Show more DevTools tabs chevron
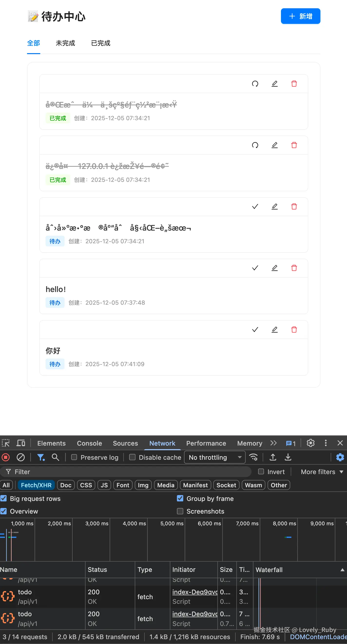Image resolution: width=347 pixels, height=644 pixels. click(x=273, y=443)
